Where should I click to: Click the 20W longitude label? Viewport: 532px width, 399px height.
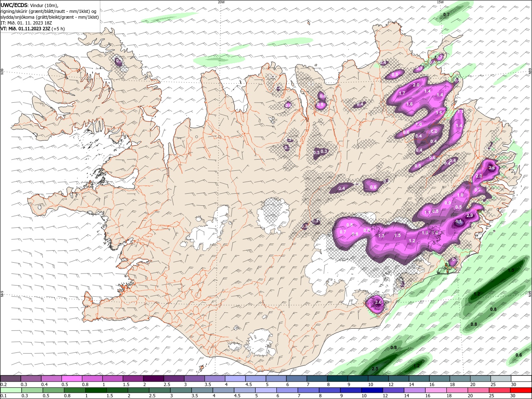(x=221, y=2)
